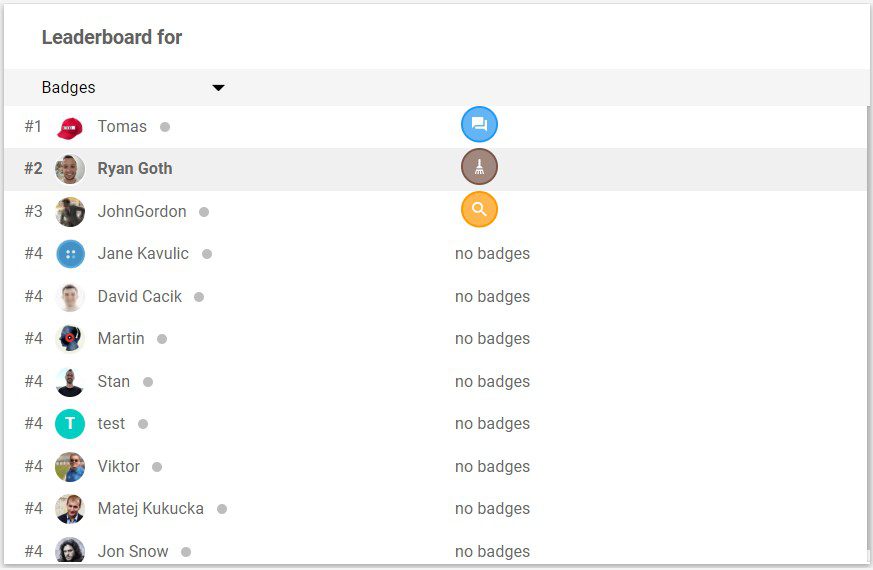The width and height of the screenshot is (873, 570).
Task: Click Martin's headphone avatar
Action: pos(70,338)
